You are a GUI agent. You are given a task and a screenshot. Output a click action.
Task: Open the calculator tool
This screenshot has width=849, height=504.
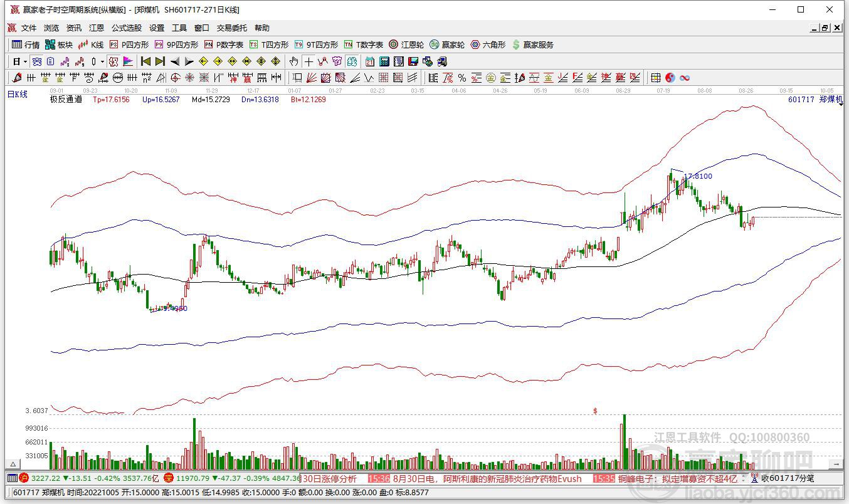tap(384, 61)
